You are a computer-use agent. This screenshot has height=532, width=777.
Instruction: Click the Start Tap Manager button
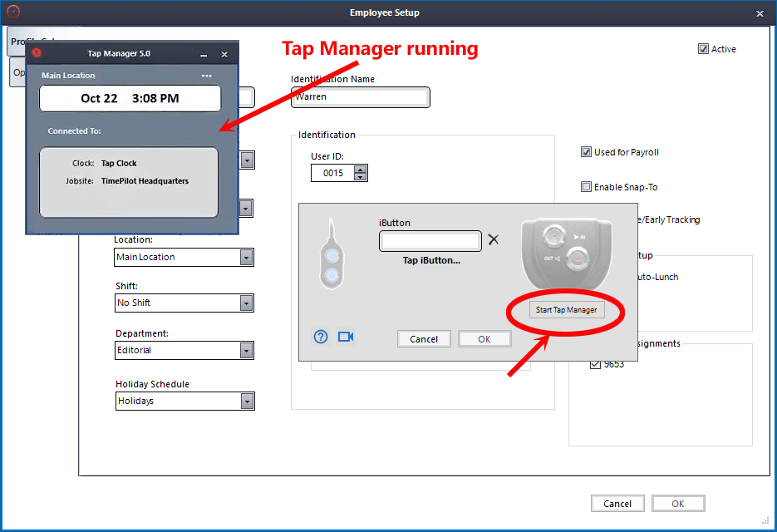pos(566,309)
